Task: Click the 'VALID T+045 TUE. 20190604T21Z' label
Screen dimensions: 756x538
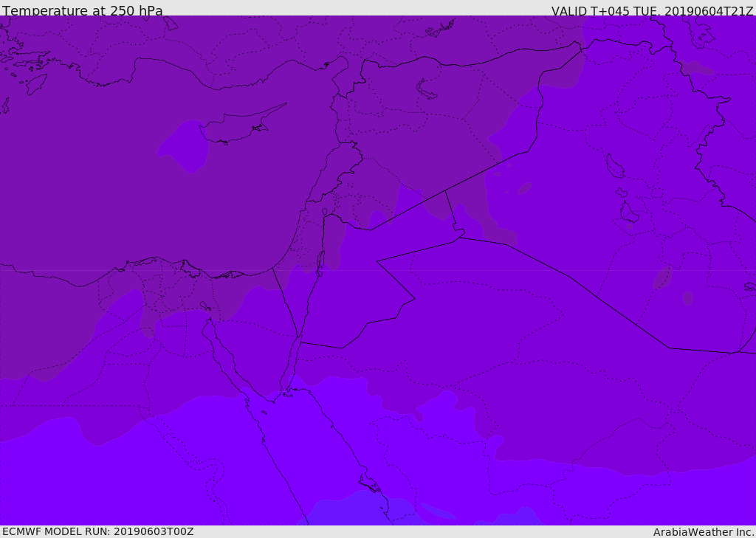Action: point(652,10)
